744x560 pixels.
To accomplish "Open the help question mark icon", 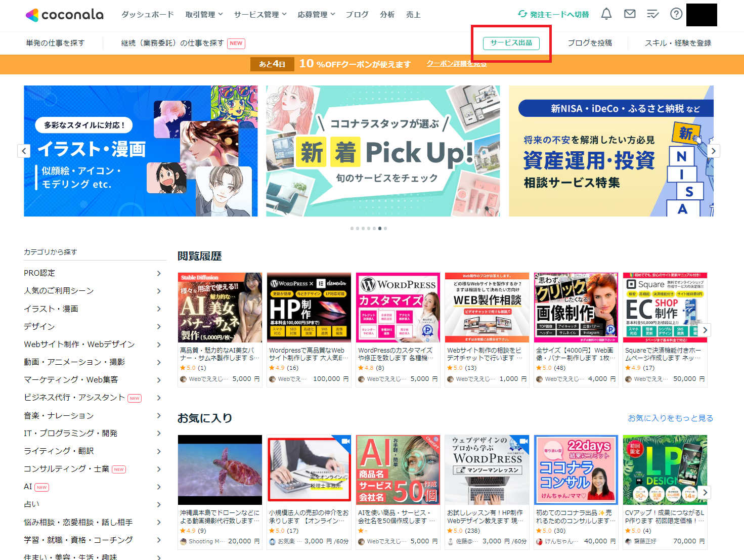I will 676,14.
